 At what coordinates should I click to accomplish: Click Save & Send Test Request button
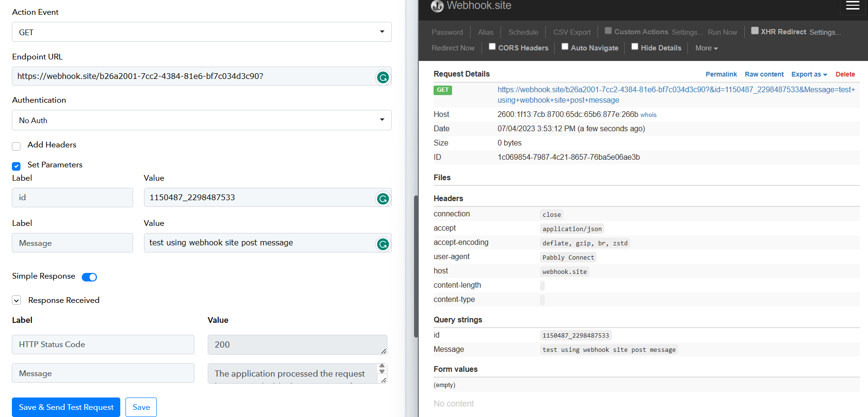66,407
